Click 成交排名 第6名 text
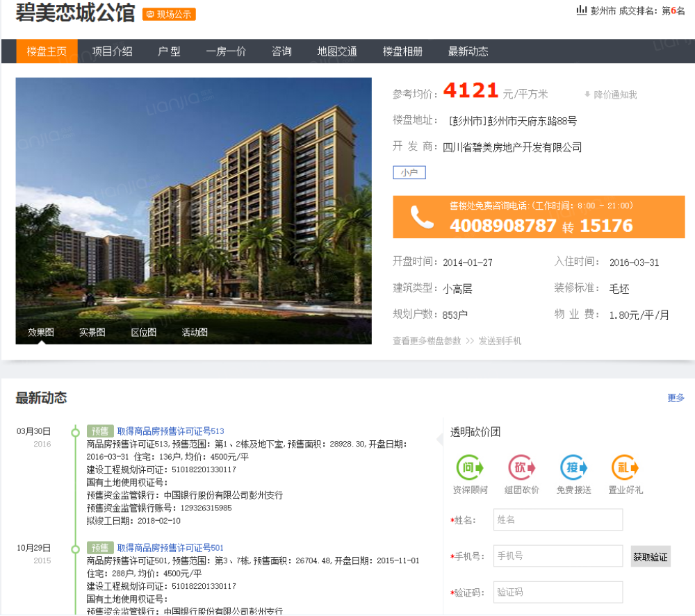 pos(652,10)
